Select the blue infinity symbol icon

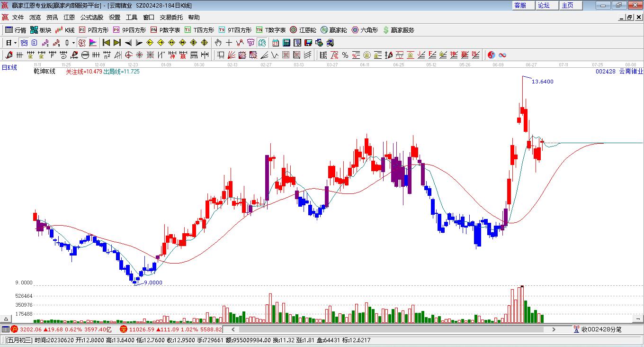coord(502,55)
